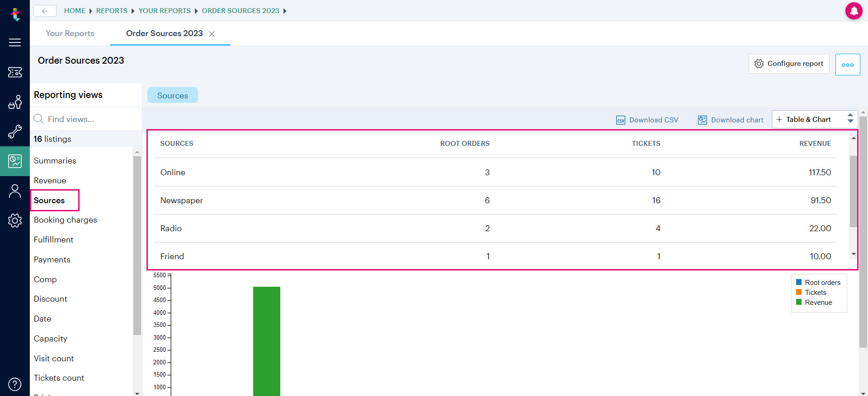
Task: Select Fulfillment view
Action: pos(54,240)
